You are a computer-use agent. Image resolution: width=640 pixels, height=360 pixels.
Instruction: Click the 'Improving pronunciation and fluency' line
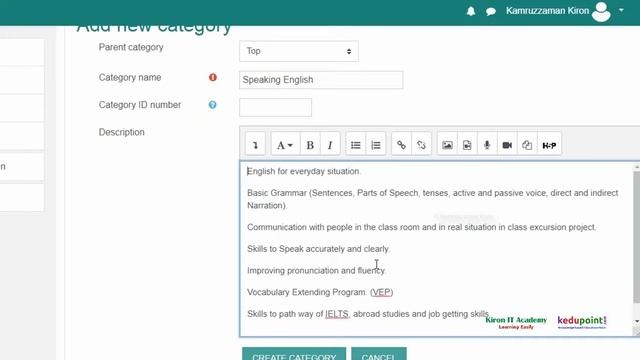316,271
